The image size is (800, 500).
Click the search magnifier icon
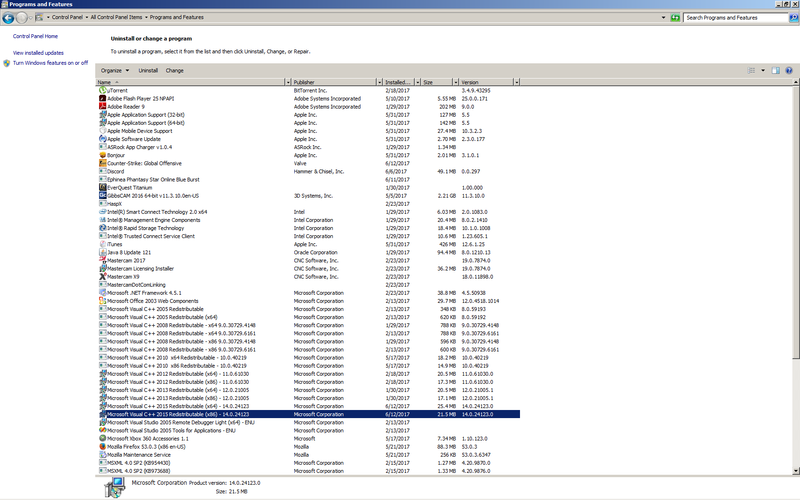click(x=793, y=17)
